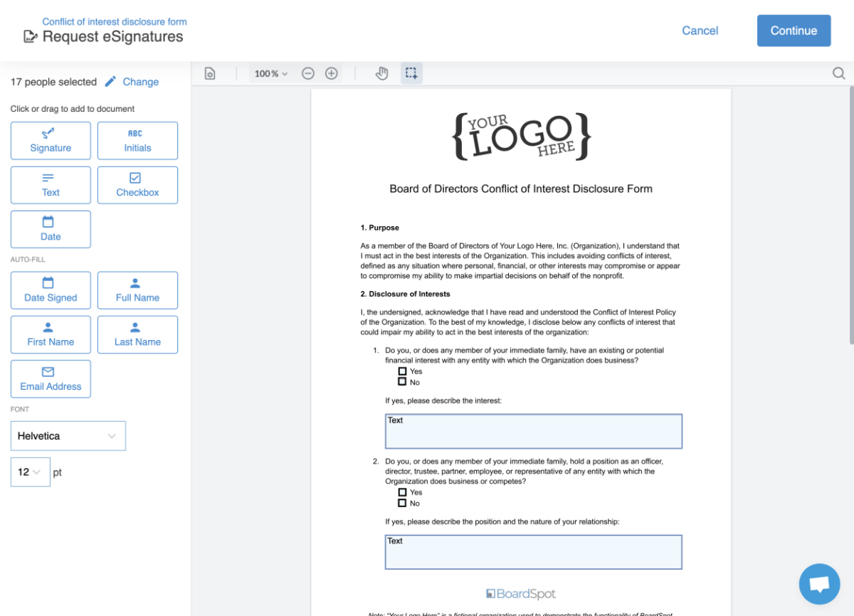The image size is (854, 616).
Task: Select the Signature field tool
Action: [x=50, y=140]
